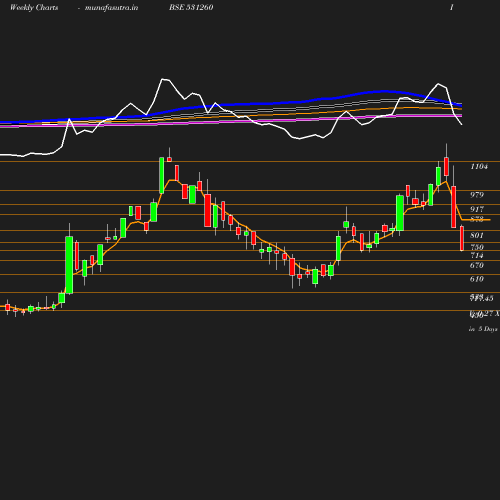
Task: Select the 917 price level label
Action: click(477, 209)
